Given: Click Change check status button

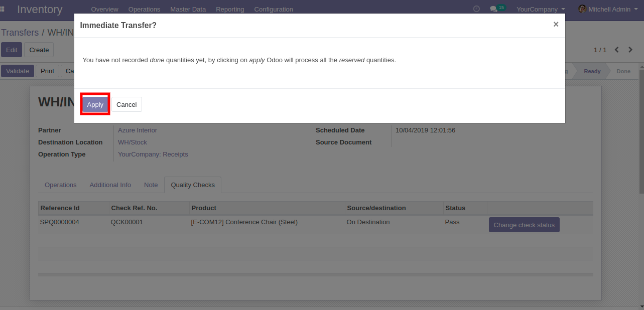Looking at the screenshot, I should tap(524, 225).
